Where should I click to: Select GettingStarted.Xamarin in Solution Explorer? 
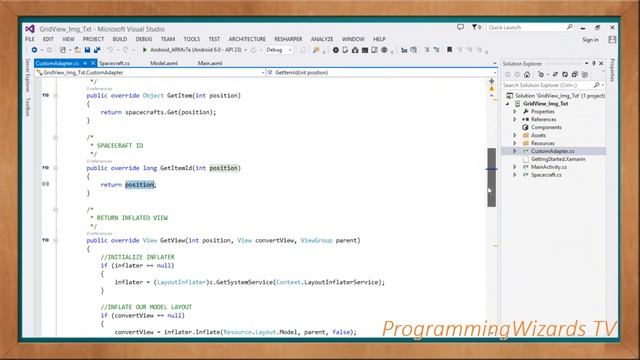558,159
